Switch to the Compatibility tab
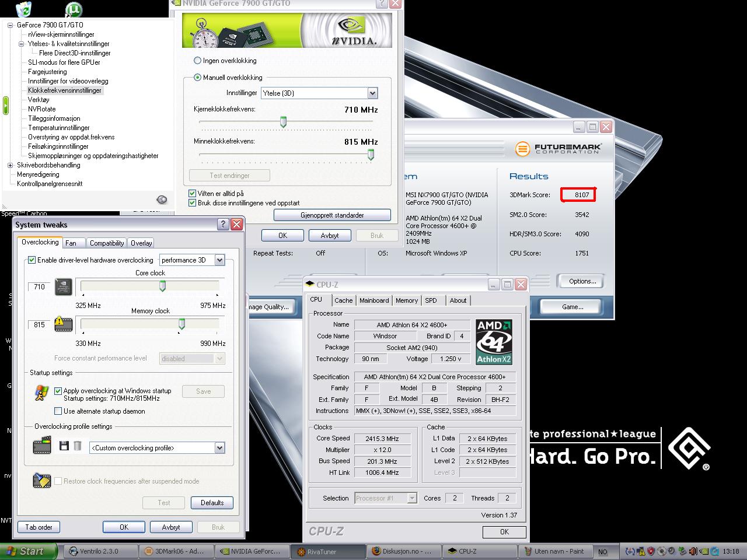 coord(107,243)
